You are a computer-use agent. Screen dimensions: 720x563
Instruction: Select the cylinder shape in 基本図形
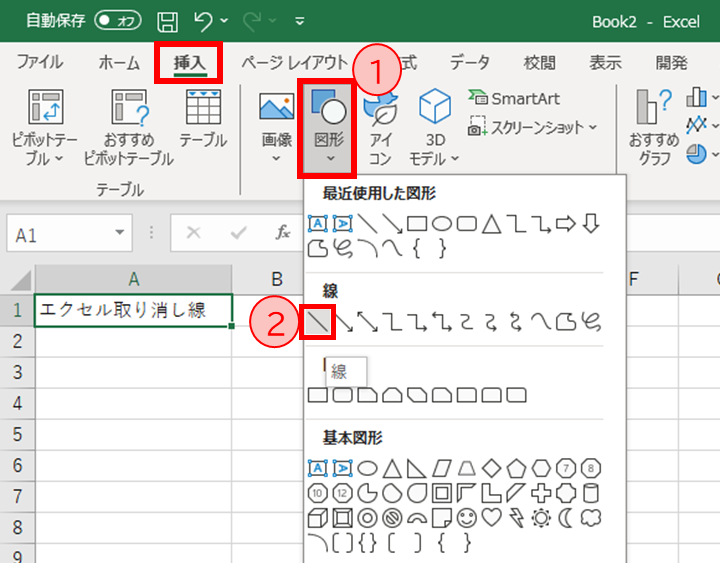[x=591, y=493]
